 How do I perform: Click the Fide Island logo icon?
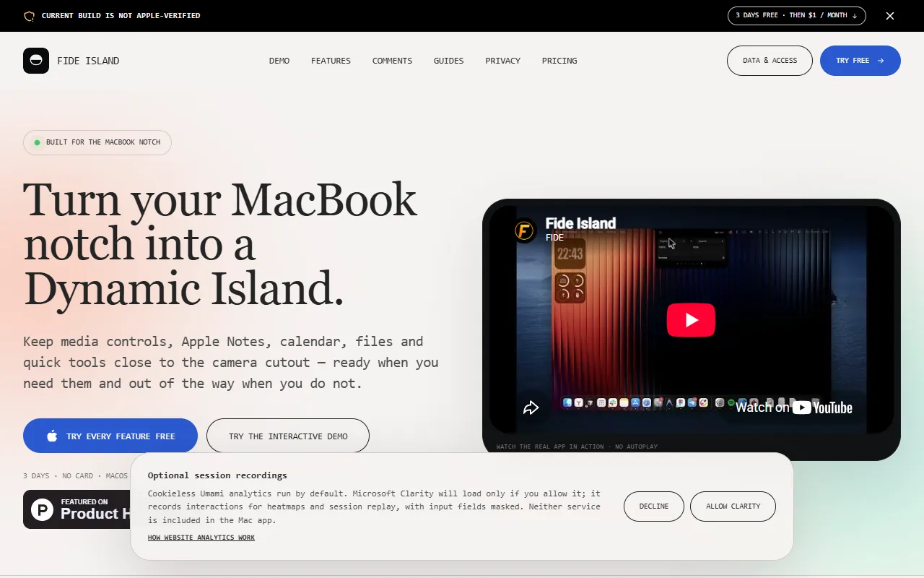tap(36, 61)
